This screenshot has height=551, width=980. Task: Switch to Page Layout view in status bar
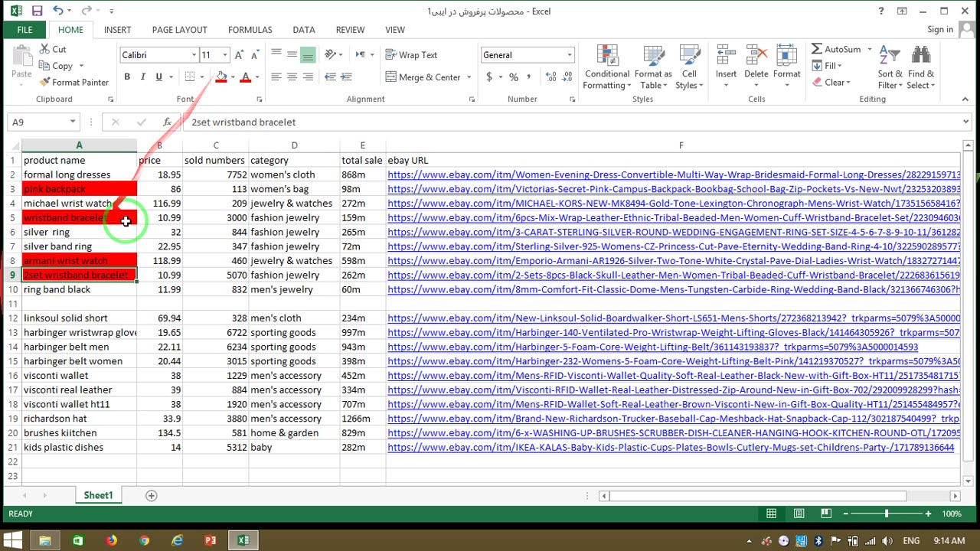[799, 514]
